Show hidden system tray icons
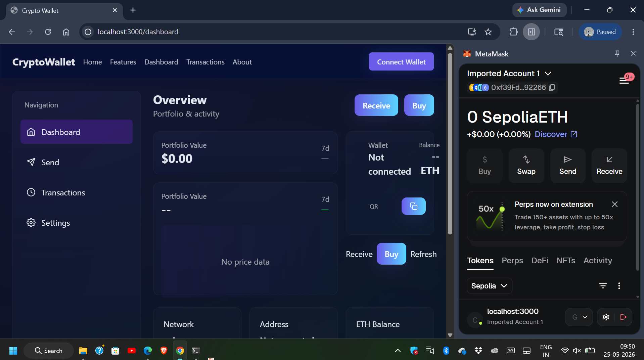This screenshot has height=360, width=644. coord(398,351)
